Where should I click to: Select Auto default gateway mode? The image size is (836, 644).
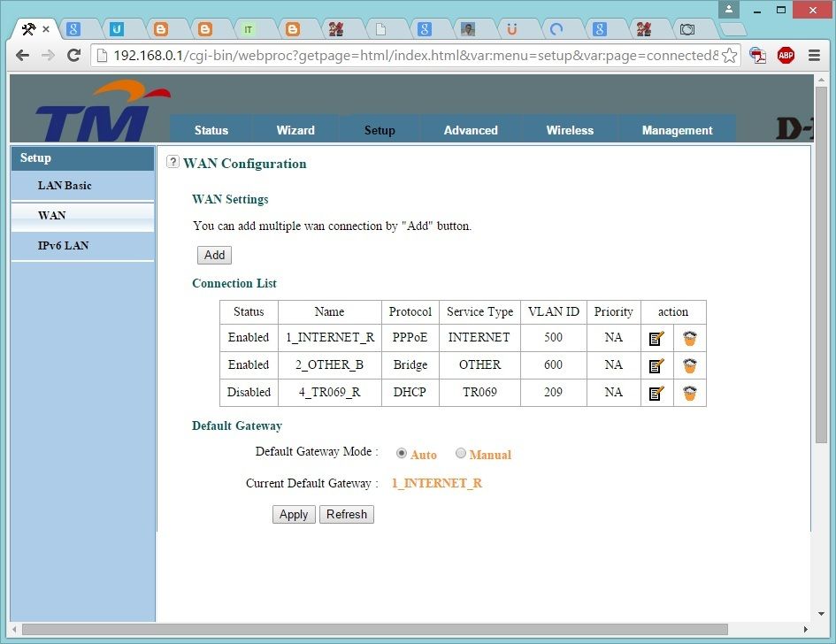pyautogui.click(x=402, y=454)
